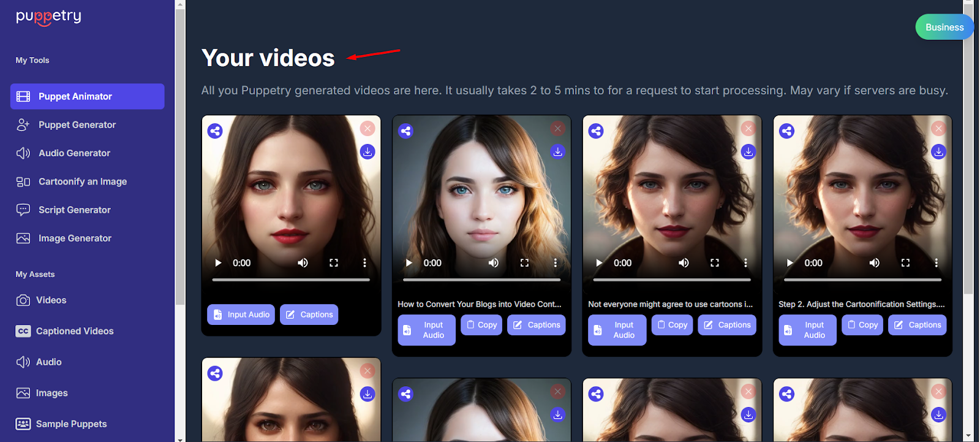Delete the 'Step 2. Adjust the Cartoonification' video
Image resolution: width=980 pixels, height=442 pixels.
(x=938, y=128)
